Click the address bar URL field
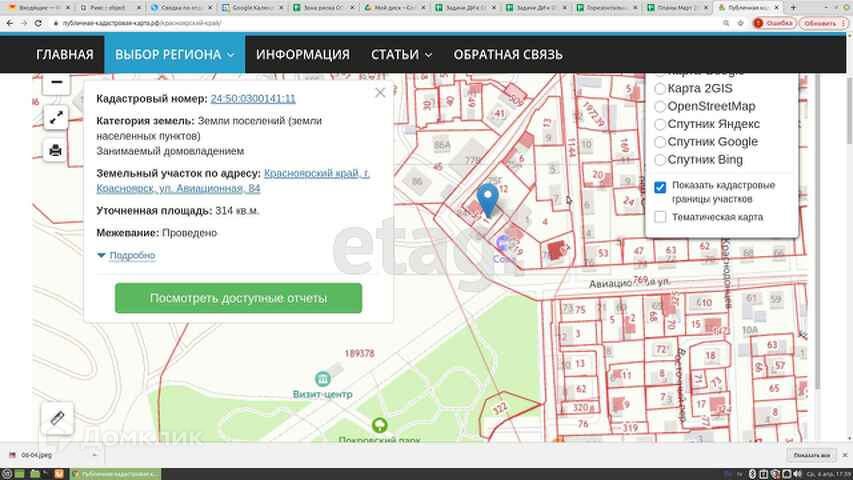This screenshot has height=480, width=853. pos(381,23)
